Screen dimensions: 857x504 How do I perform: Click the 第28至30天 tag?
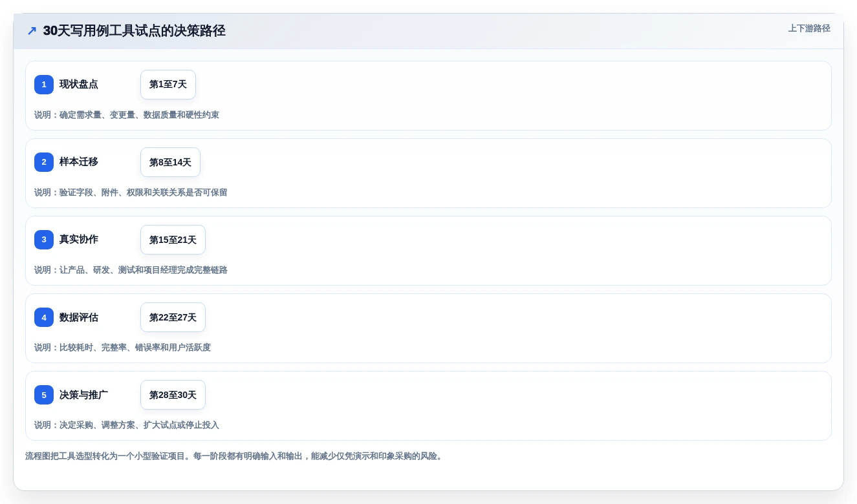173,395
